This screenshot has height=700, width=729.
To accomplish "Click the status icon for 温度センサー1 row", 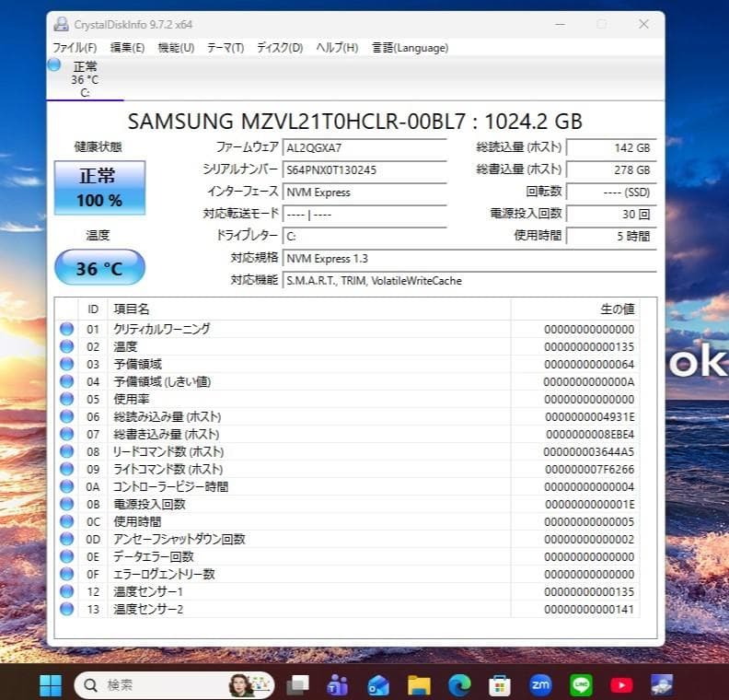I will tap(67, 591).
